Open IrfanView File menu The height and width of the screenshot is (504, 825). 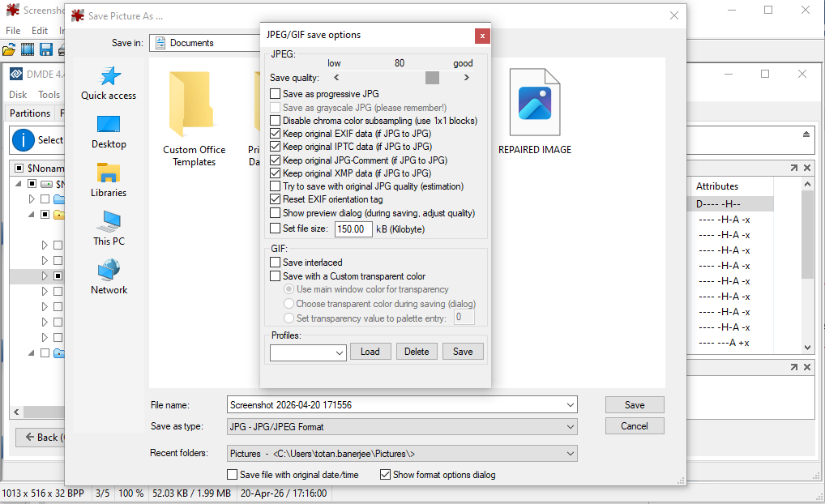(x=13, y=31)
